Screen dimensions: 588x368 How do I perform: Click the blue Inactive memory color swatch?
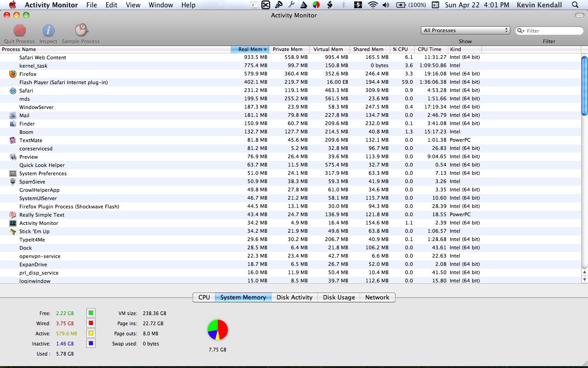click(x=91, y=344)
